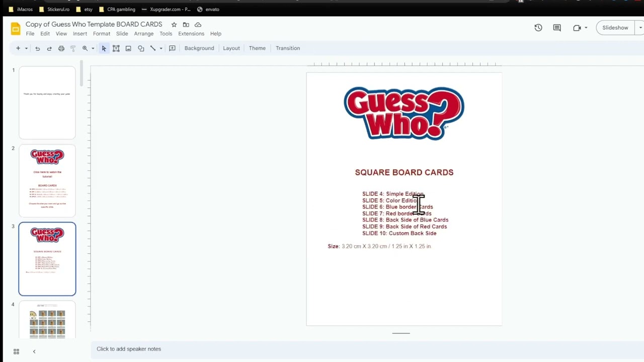Click the Transition button
The width and height of the screenshot is (644, 362).
[288, 48]
